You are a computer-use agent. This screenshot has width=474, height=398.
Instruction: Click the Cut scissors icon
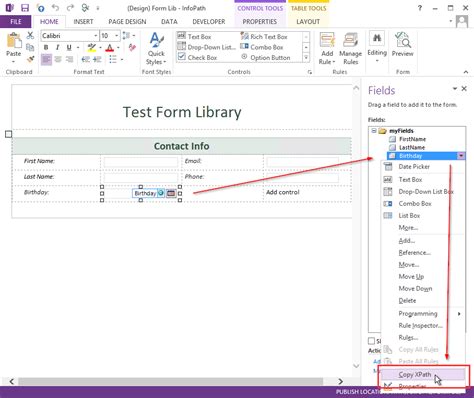tap(30, 35)
